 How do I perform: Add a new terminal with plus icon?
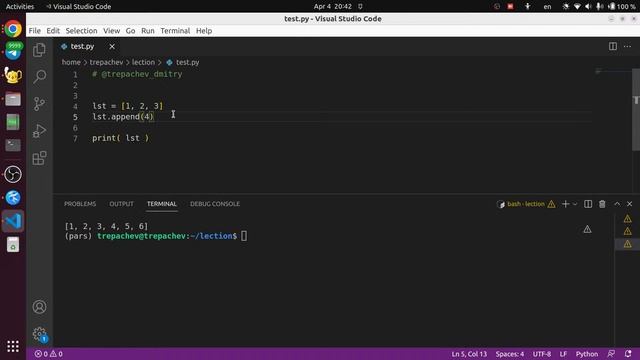pos(565,204)
